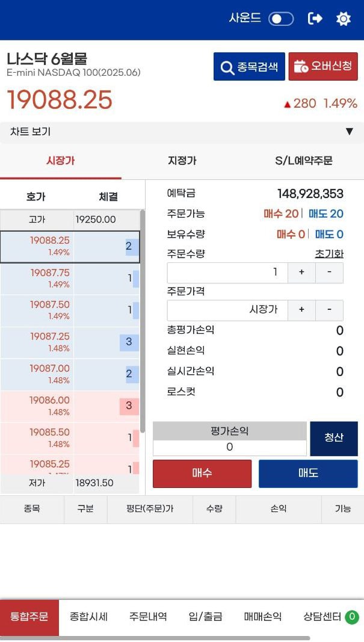Toggle the 사운드 sound switch
364x642 pixels.
coord(281,19)
